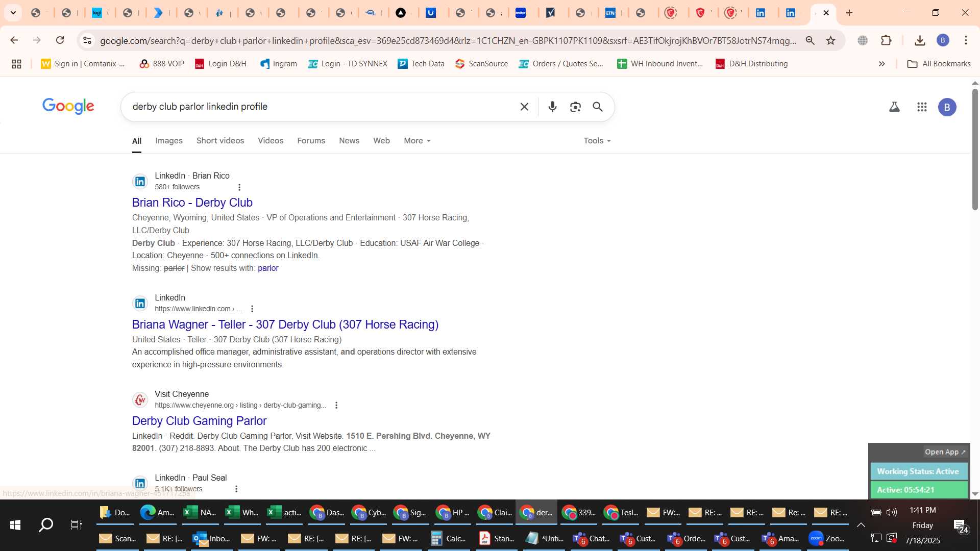Open more options for Paul Seal result
The width and height of the screenshot is (980, 551).
point(236,489)
